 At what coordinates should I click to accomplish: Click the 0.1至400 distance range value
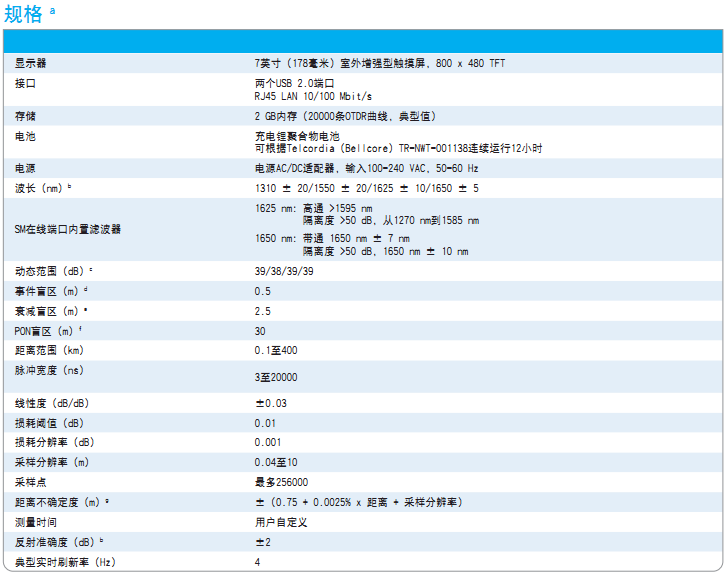(276, 350)
